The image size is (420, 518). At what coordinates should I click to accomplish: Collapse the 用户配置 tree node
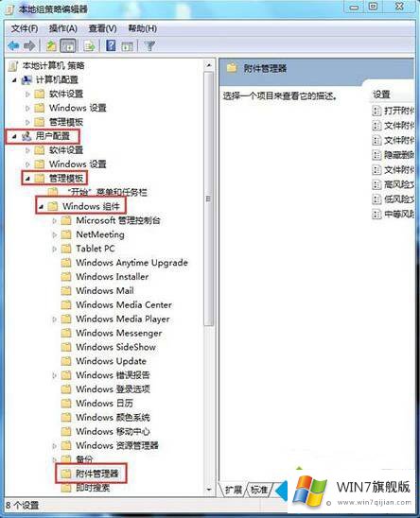click(14, 136)
